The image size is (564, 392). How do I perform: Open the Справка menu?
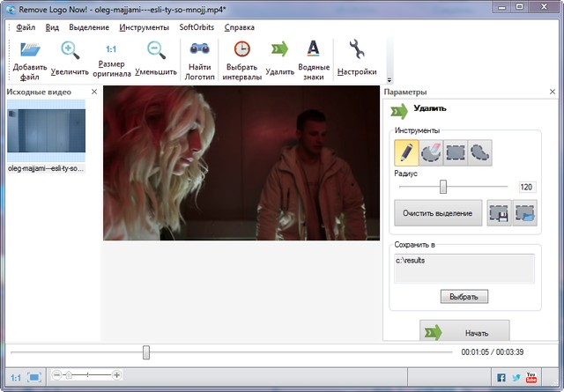pos(240,27)
